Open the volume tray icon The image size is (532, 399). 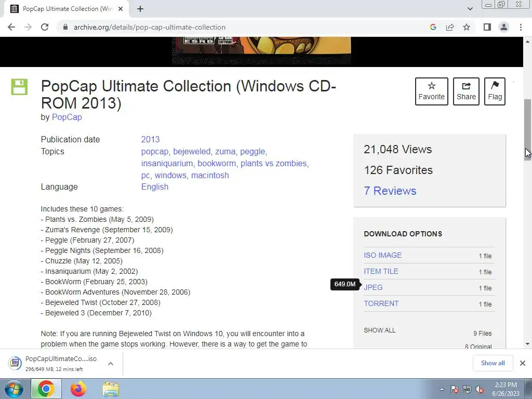(480, 389)
